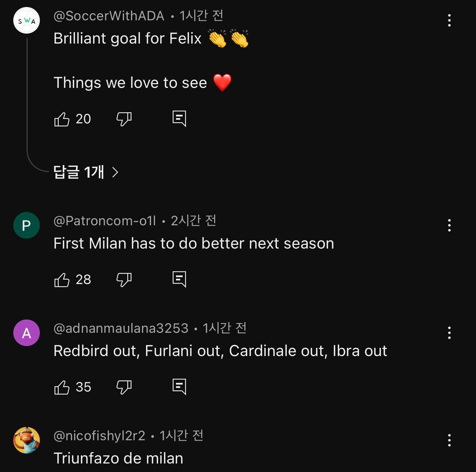Viewport: 476px width, 472px height.
Task: Reply to the Brilliant goal for Felix comment
Action: click(x=179, y=119)
